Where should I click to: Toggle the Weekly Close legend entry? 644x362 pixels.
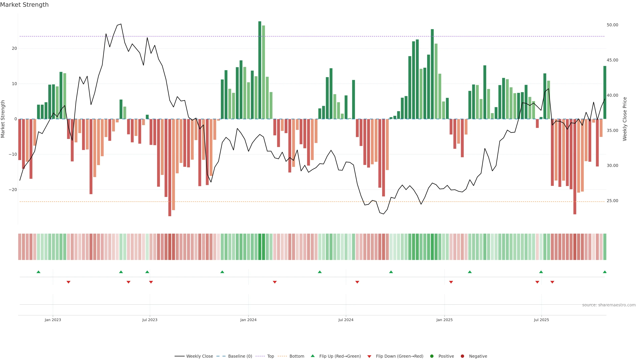coord(199,356)
